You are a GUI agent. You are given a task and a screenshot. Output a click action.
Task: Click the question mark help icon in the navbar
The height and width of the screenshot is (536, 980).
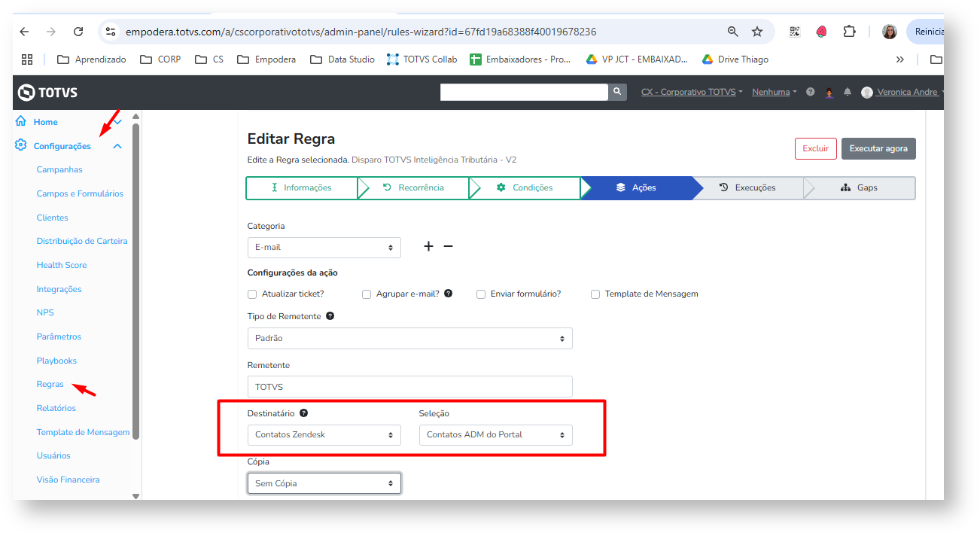810,92
